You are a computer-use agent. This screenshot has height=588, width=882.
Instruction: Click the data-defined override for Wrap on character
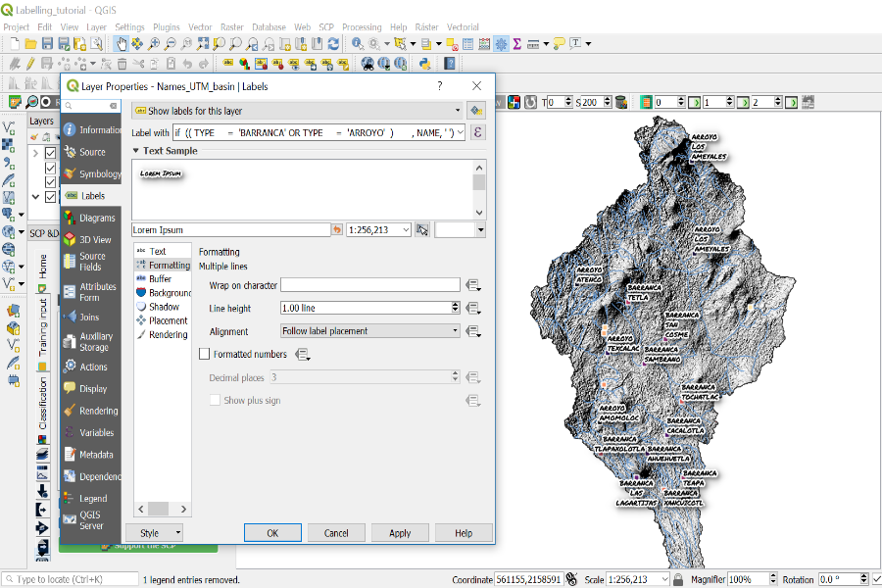click(x=473, y=285)
